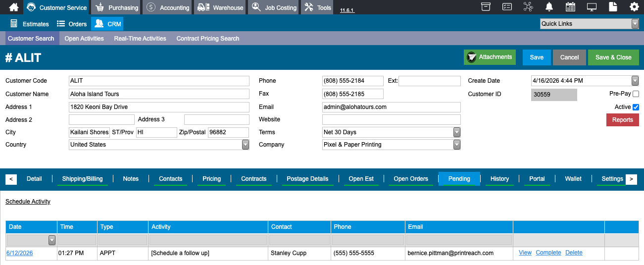Click the Customer Name field
This screenshot has height=265, width=644.
pos(159,94)
